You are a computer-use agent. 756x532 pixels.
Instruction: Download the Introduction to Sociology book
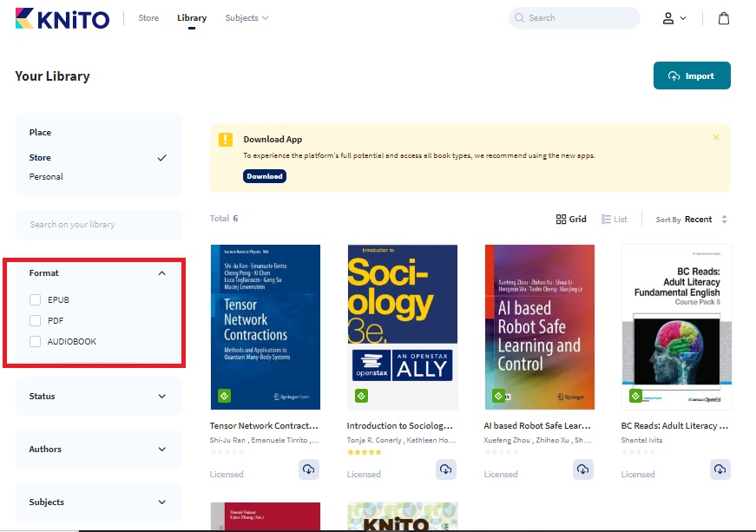445,470
